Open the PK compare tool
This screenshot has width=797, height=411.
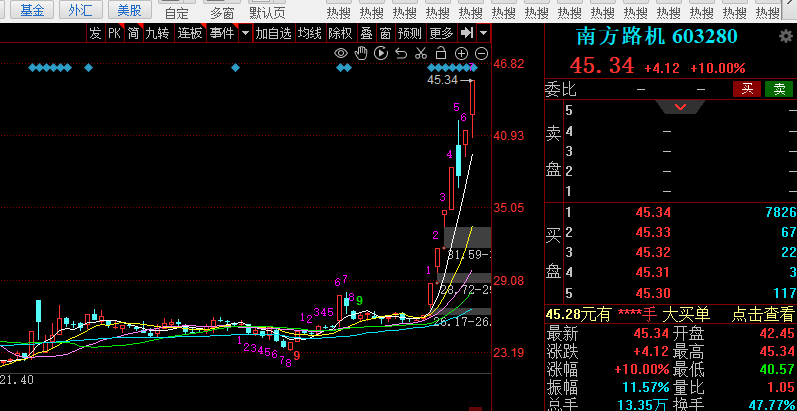pos(114,34)
